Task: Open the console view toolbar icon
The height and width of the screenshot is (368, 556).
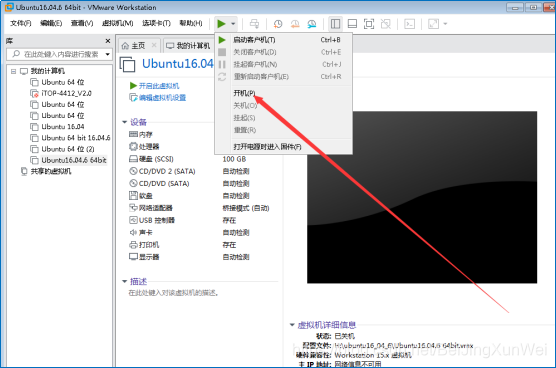Action: click(x=410, y=24)
